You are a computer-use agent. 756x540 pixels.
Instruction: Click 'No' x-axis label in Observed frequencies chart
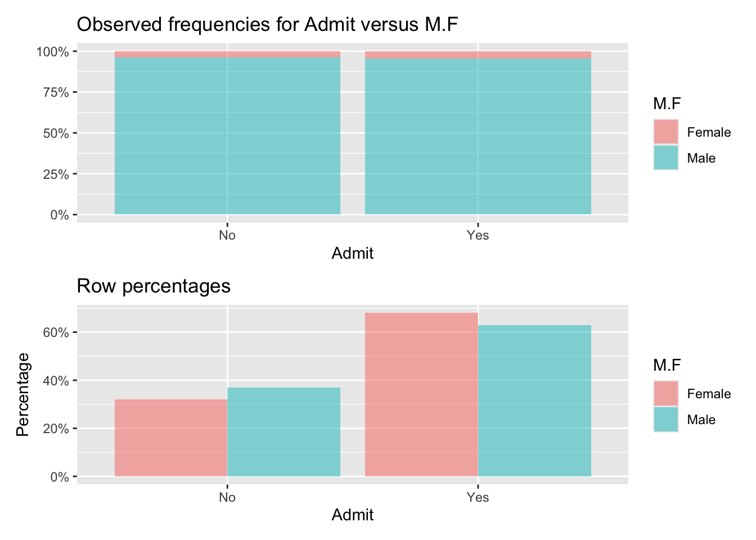(227, 235)
